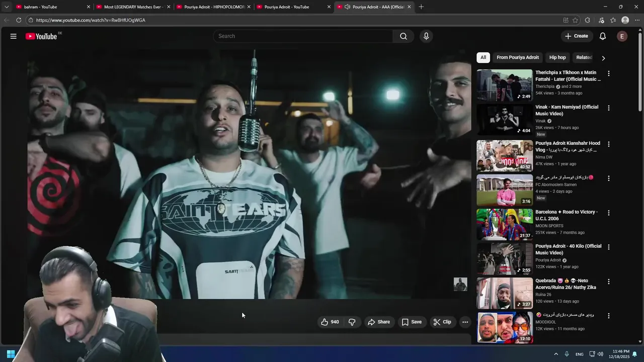The image size is (644, 362).
Task: Go to YouTube home via the logo
Action: (41, 36)
